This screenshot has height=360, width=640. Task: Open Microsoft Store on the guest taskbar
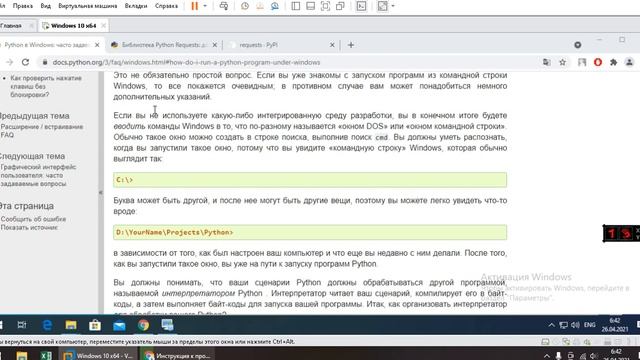click(95, 325)
